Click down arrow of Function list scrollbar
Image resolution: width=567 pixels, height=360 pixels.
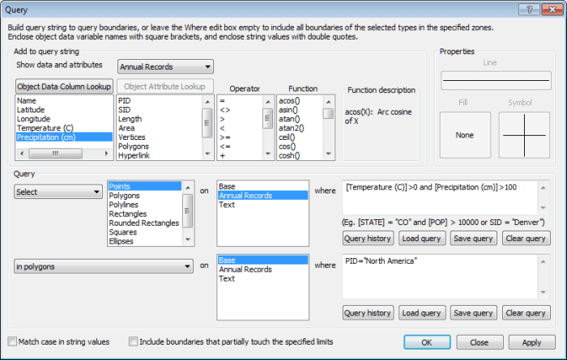(328, 154)
